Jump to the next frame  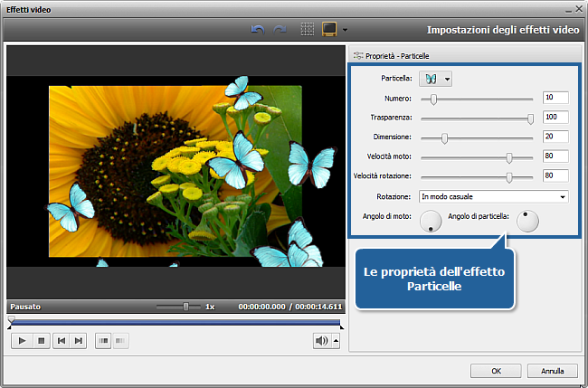pyautogui.click(x=79, y=340)
